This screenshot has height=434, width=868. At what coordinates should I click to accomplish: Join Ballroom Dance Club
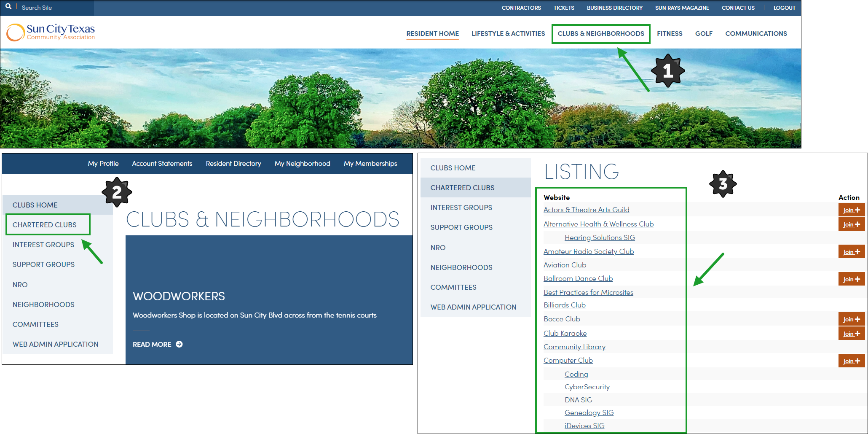pyautogui.click(x=852, y=279)
